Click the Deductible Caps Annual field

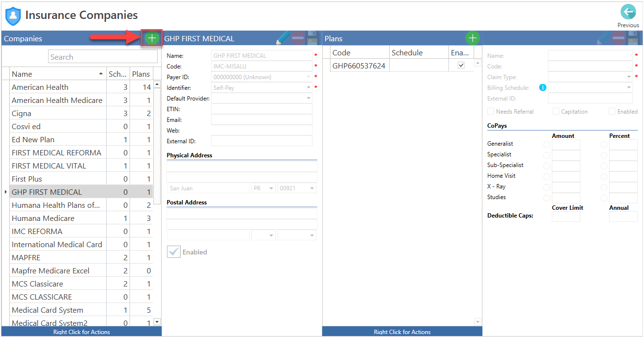[624, 217]
